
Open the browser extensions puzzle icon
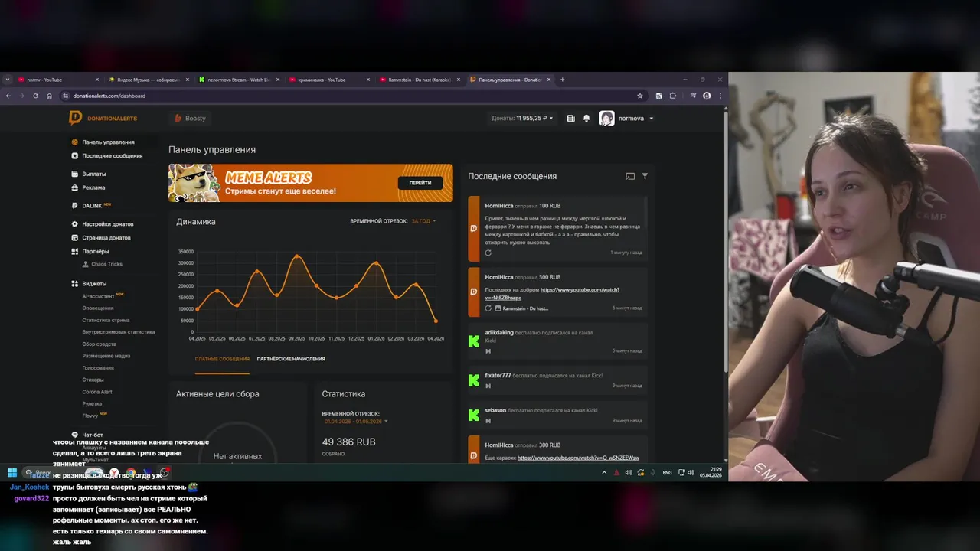673,96
